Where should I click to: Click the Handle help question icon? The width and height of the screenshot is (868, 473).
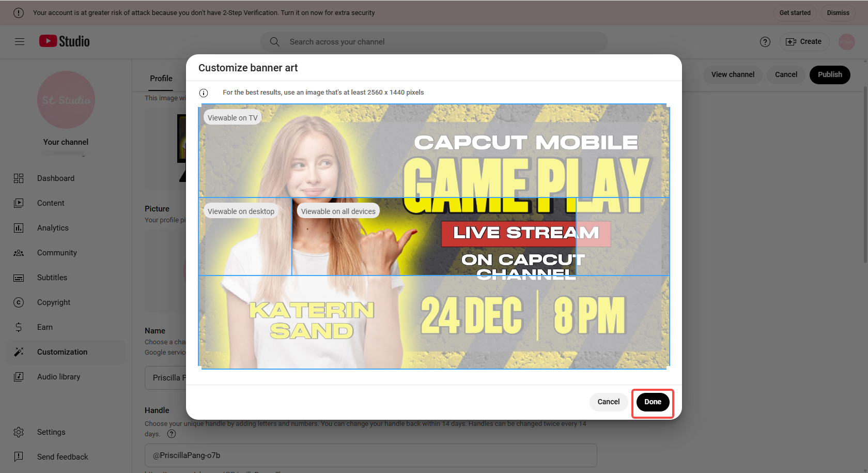[172, 434]
